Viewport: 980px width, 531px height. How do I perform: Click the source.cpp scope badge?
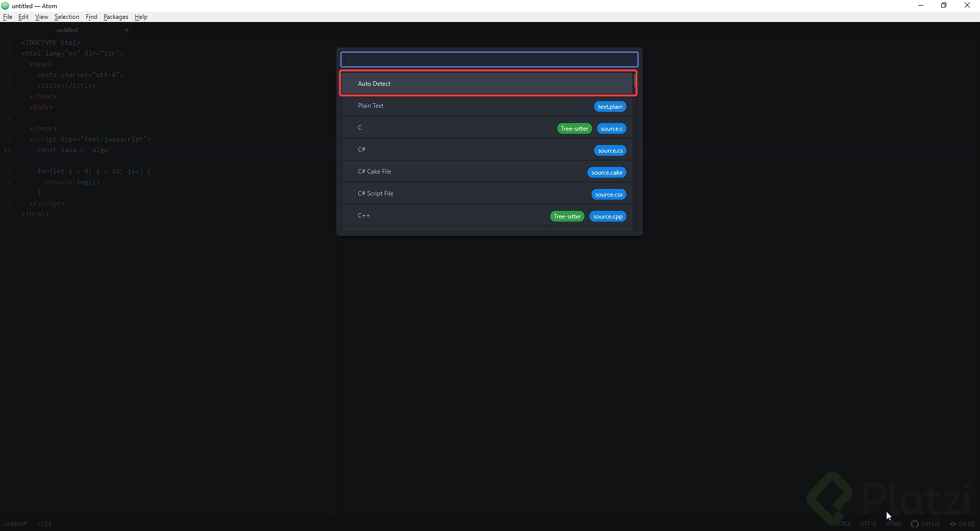tap(608, 216)
